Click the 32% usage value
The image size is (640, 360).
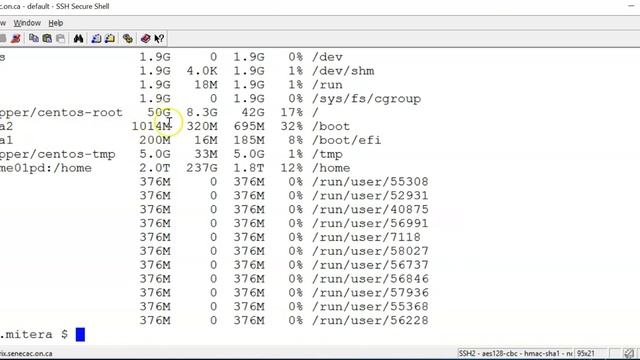(x=291, y=127)
